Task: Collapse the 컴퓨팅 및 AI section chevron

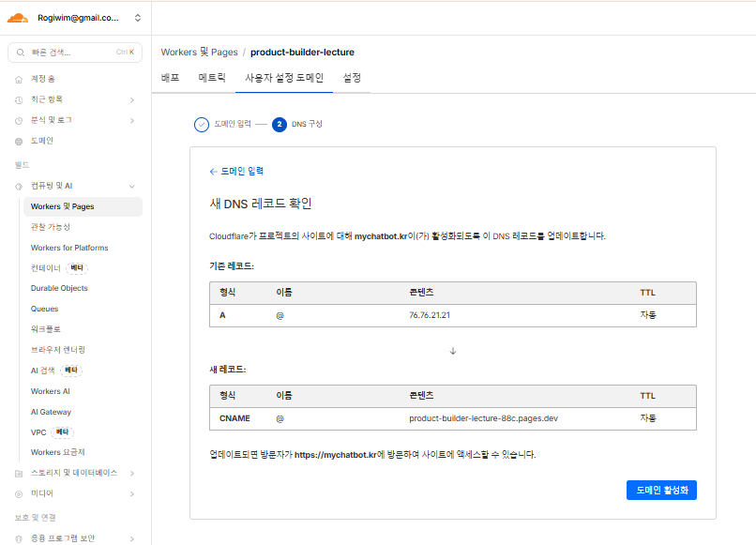Action: click(132, 186)
